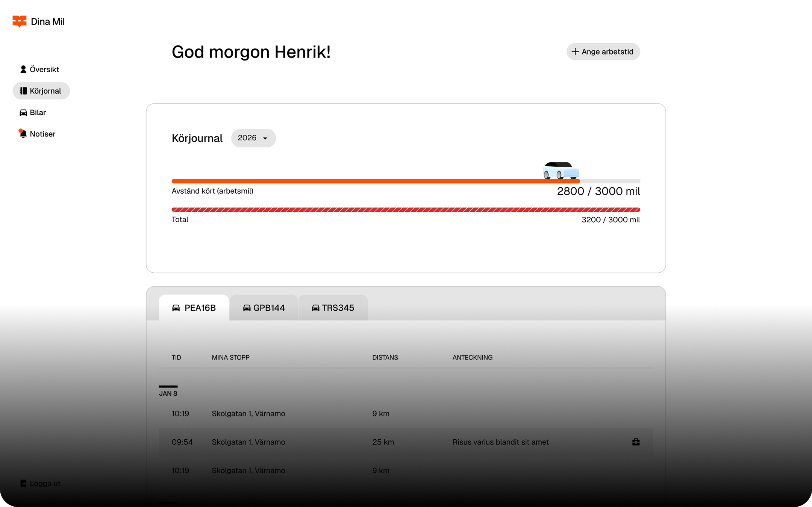Image resolution: width=812 pixels, height=507 pixels.
Task: Click the orange arbetsmil progress bar
Action: pos(376,181)
